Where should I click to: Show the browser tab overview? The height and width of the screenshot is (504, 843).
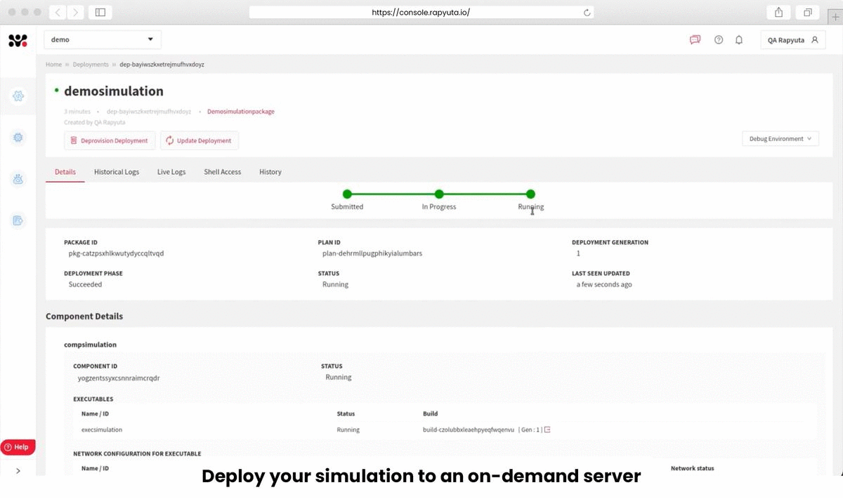pos(808,12)
